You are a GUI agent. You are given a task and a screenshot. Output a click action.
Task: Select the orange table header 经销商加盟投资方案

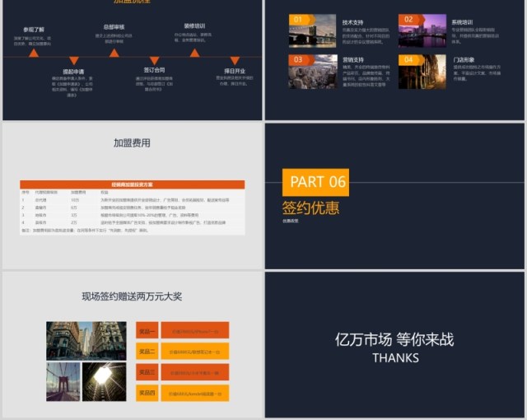132,184
